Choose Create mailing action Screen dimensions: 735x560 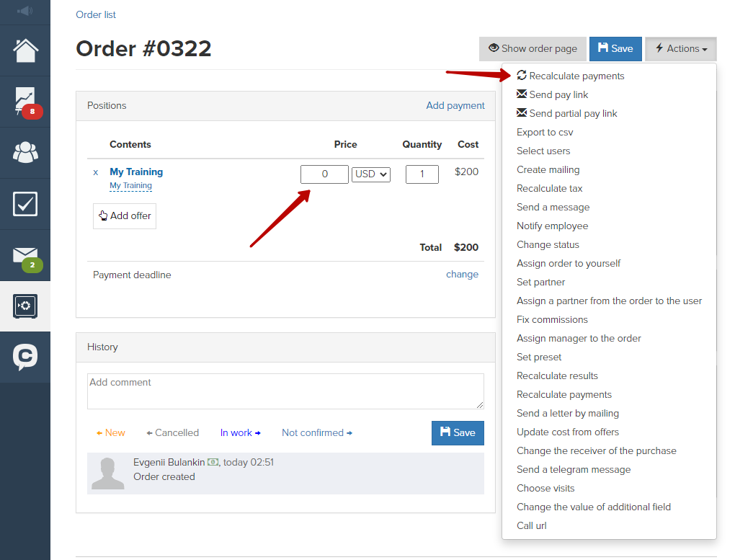click(x=548, y=169)
